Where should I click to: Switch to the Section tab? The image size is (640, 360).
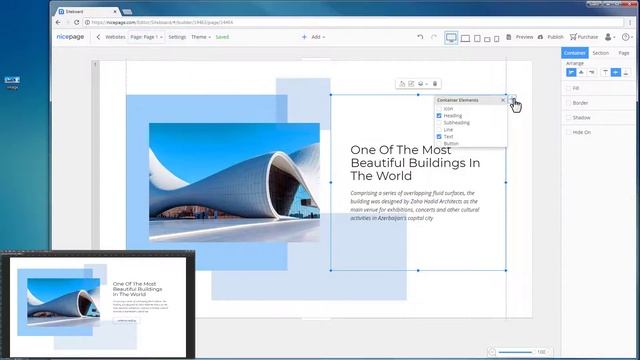click(x=600, y=53)
